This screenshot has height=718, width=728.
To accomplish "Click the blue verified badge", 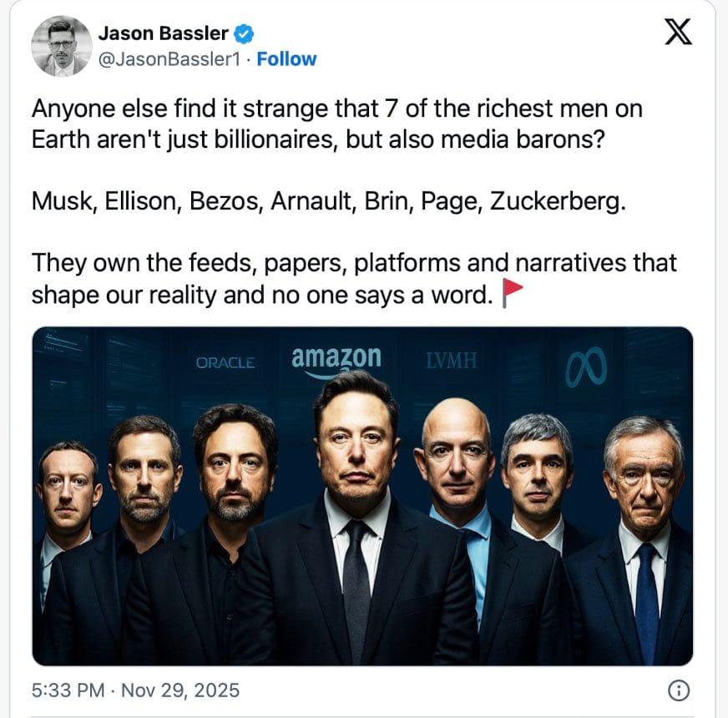I will [243, 34].
